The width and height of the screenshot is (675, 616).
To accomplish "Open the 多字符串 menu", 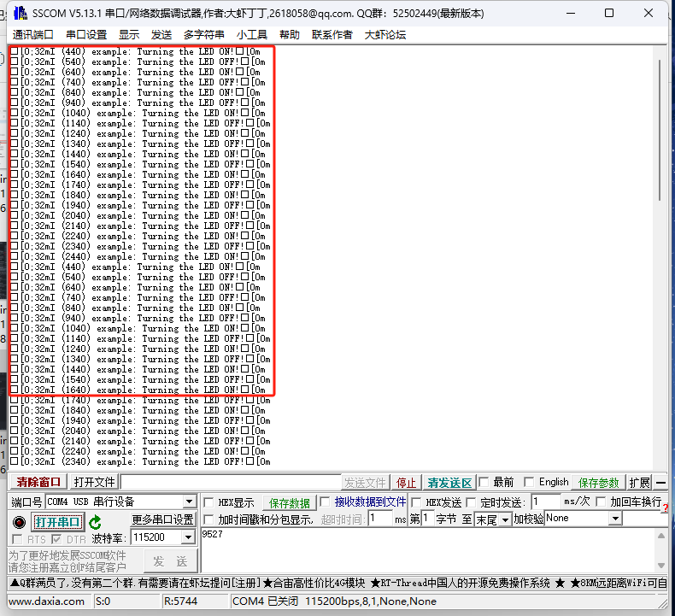I will click(203, 34).
